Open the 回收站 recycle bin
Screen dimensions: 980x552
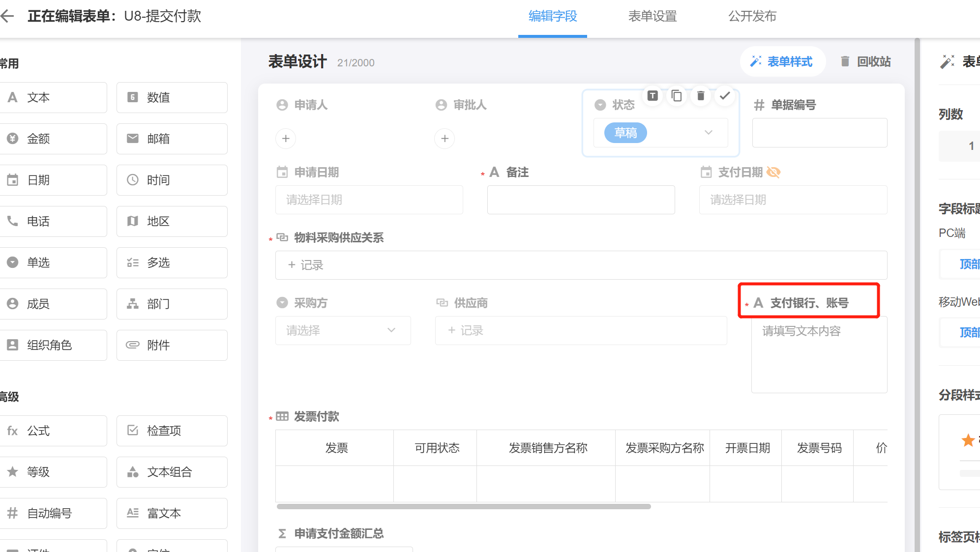pyautogui.click(x=865, y=61)
